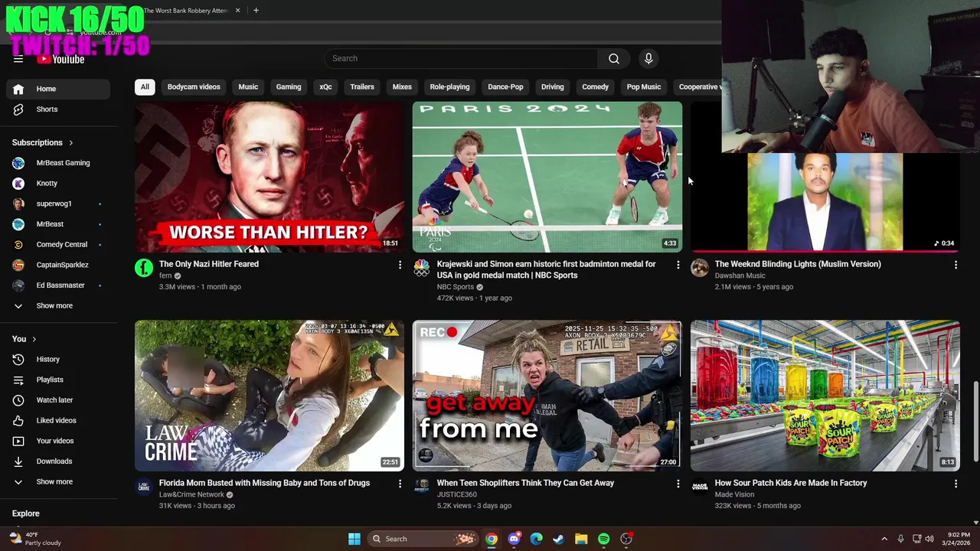Open CaptainSparklez subscription

[58, 265]
